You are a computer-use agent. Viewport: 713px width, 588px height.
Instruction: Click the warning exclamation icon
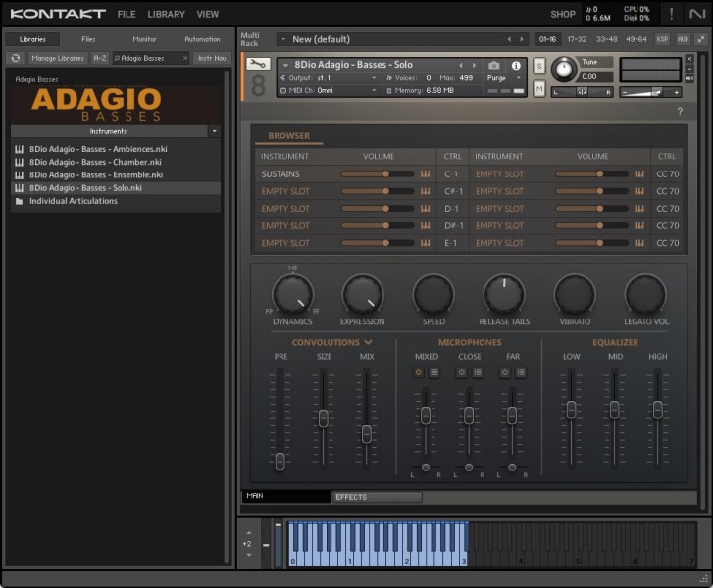[x=671, y=14]
